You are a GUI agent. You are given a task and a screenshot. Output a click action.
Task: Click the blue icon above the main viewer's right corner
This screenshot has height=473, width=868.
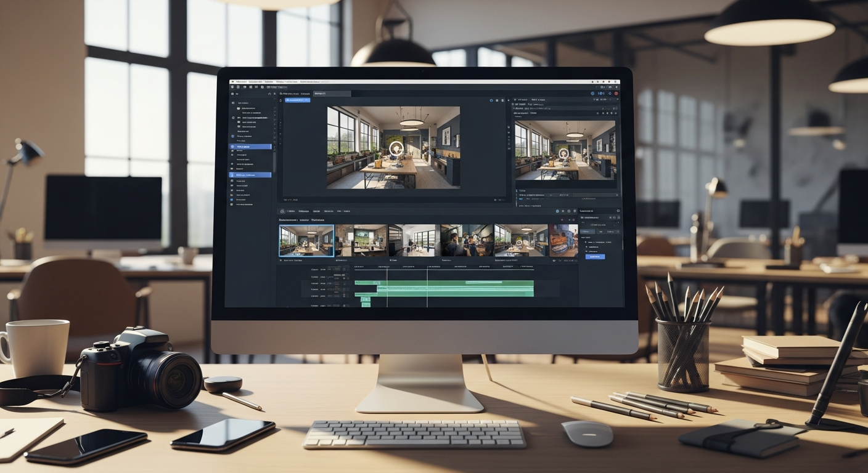coord(491,100)
